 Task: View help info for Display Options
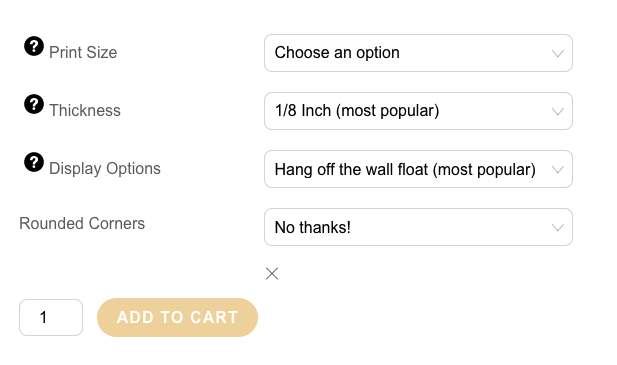click(x=34, y=162)
